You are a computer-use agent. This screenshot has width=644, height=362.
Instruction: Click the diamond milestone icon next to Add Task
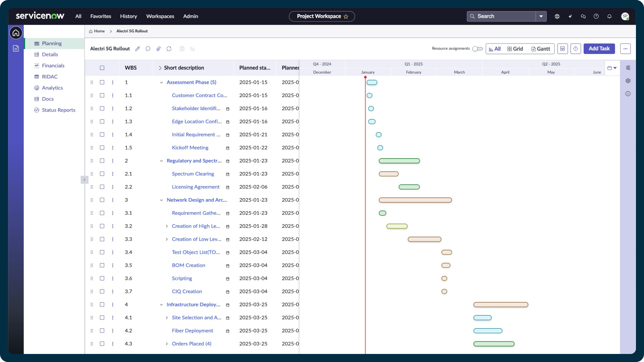tap(576, 49)
